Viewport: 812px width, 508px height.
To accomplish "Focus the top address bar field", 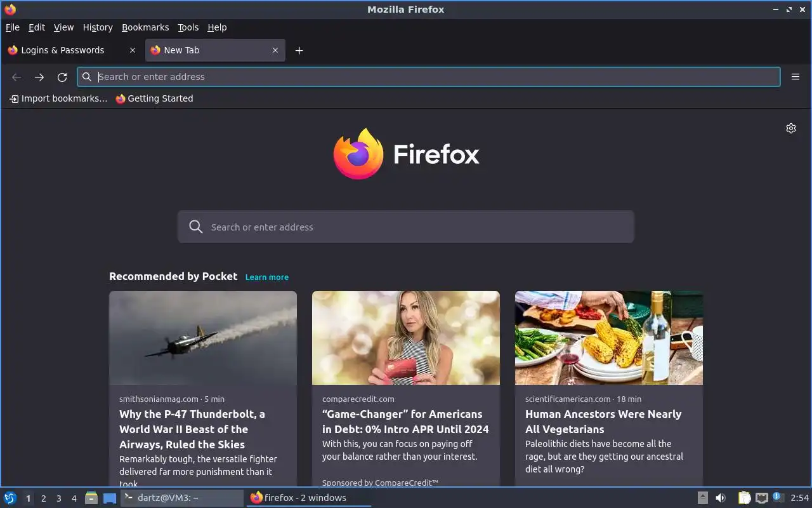I will click(x=429, y=77).
